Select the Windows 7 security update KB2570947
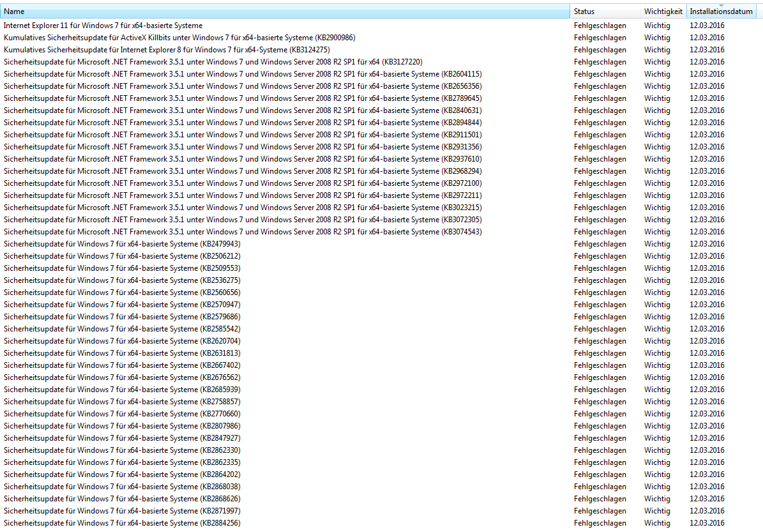Viewport: 763px width, 532px height. click(x=122, y=305)
